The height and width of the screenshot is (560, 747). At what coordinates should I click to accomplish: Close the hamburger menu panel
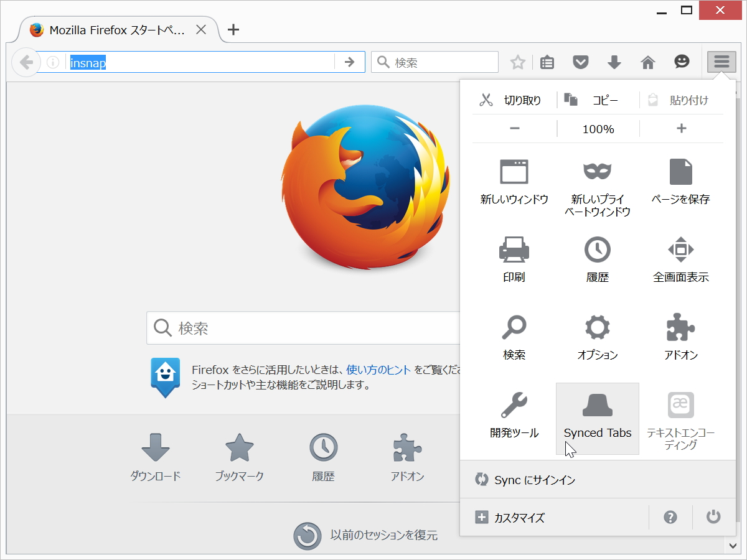coord(720,62)
